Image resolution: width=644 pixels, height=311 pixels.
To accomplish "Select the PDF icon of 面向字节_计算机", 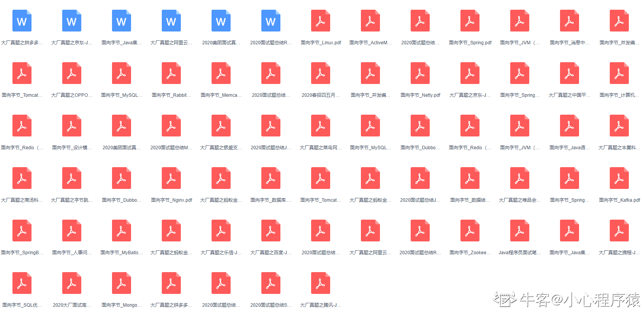I will click(x=619, y=73).
